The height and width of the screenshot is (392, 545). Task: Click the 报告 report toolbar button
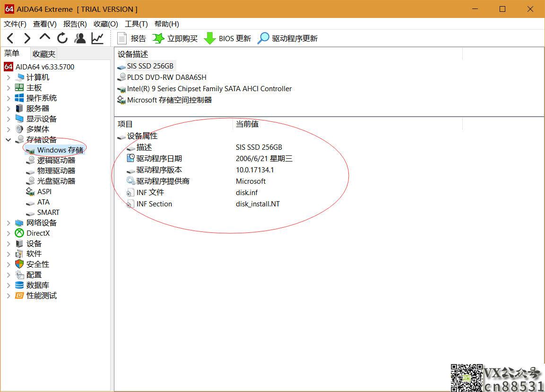[x=132, y=38]
